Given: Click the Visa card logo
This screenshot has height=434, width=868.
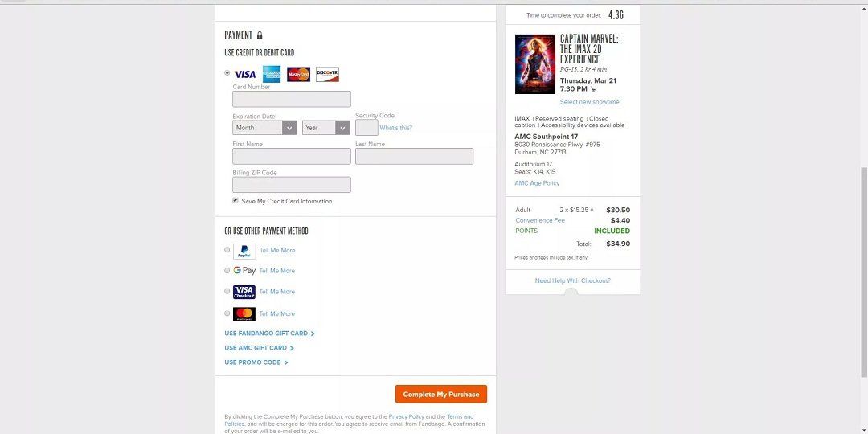Looking at the screenshot, I should [244, 74].
